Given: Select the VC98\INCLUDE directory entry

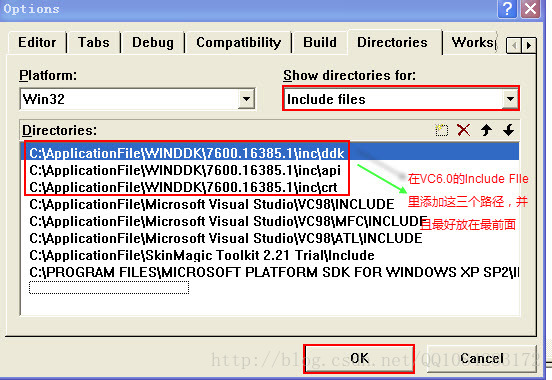Looking at the screenshot, I should 270,204.
